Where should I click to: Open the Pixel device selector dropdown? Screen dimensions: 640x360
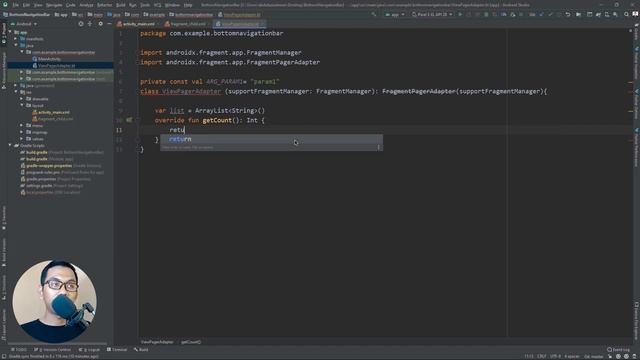pyautogui.click(x=432, y=14)
